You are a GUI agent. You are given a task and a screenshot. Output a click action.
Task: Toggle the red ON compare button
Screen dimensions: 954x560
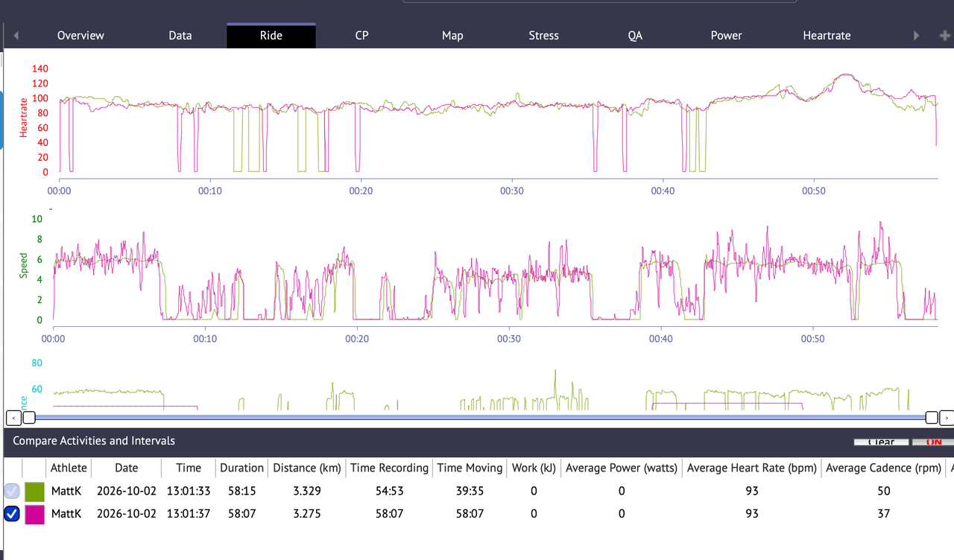[x=933, y=442]
